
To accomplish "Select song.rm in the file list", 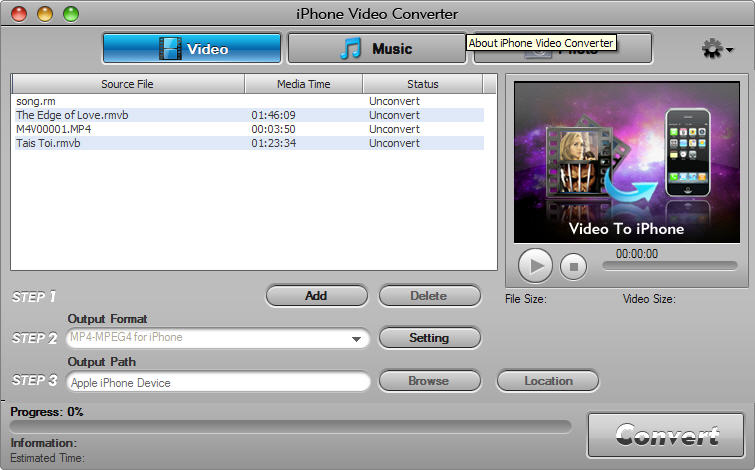I will (36, 101).
